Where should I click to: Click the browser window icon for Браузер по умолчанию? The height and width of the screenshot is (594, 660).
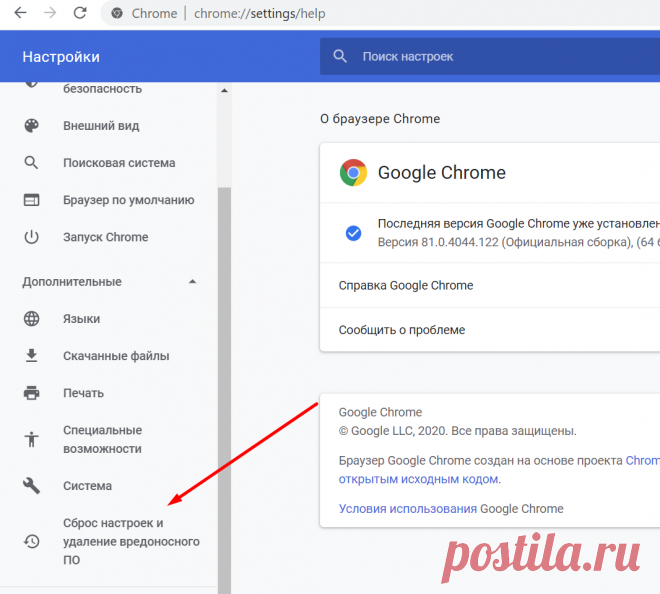pyautogui.click(x=32, y=200)
